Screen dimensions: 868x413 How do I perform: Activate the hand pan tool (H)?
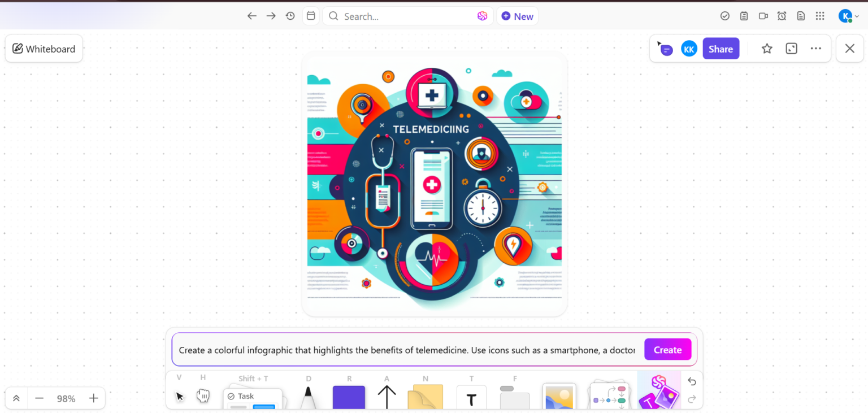203,396
